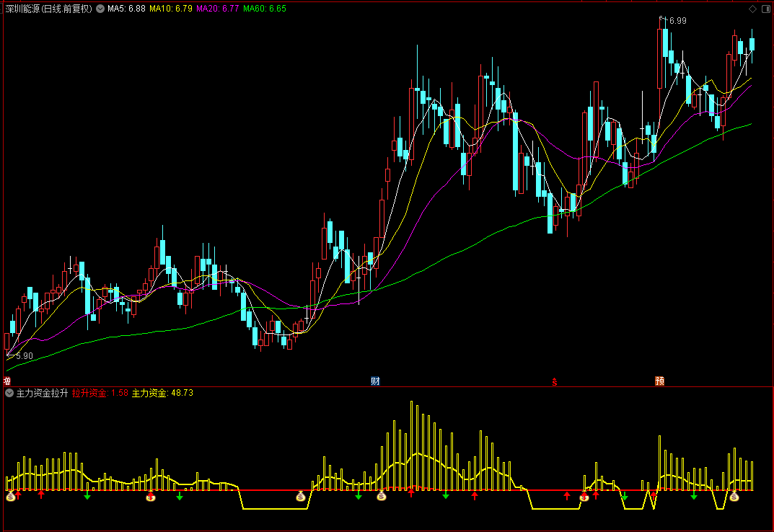Click the 5.90 low price label
Viewport: 774px width, 532px height.
[x=25, y=356]
